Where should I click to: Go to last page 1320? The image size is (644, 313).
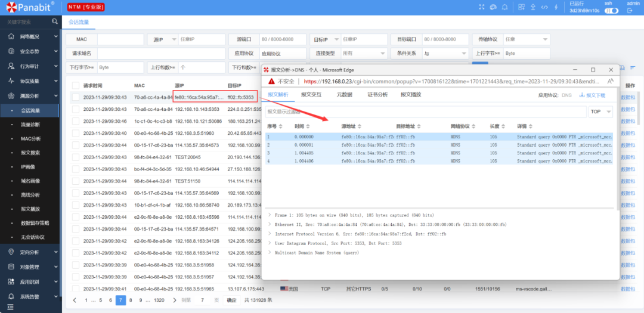pyautogui.click(x=159, y=300)
